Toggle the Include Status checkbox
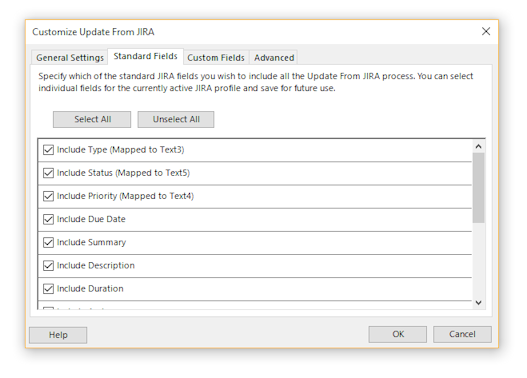This screenshot has width=527, height=378. coord(48,173)
